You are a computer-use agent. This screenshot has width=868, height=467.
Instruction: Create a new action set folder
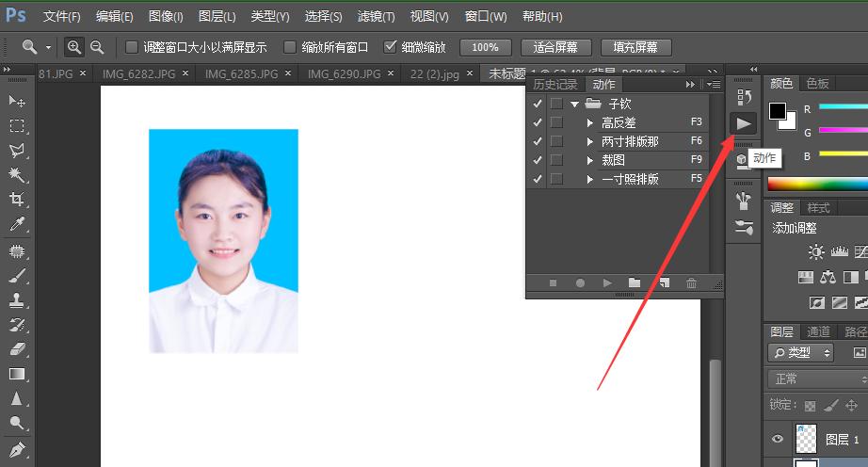[x=635, y=282]
